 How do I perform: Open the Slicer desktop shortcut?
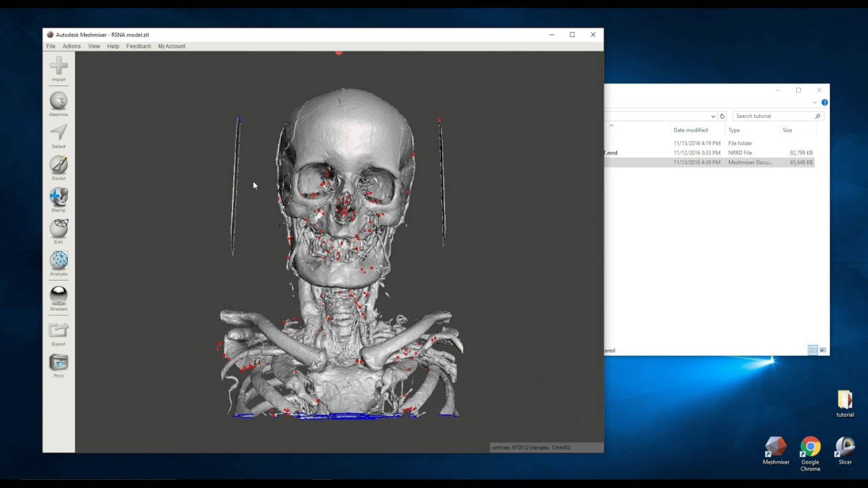pyautogui.click(x=845, y=451)
